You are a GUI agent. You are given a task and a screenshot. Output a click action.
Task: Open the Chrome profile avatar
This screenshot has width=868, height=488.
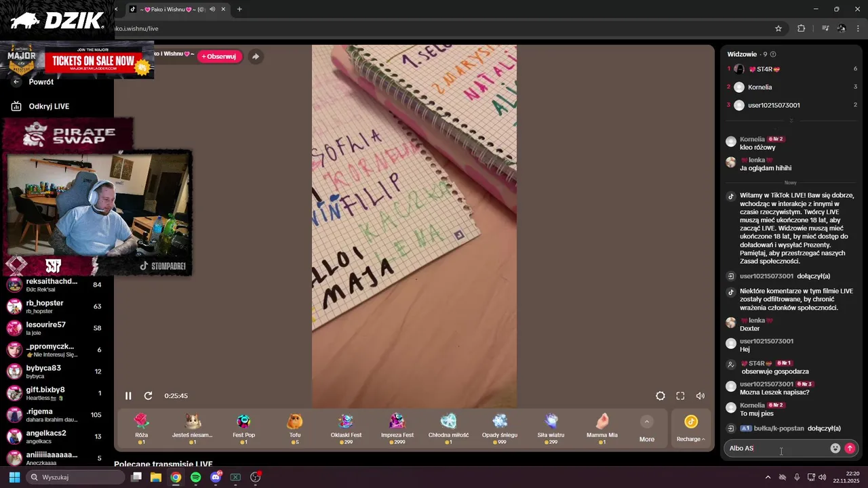click(x=842, y=28)
